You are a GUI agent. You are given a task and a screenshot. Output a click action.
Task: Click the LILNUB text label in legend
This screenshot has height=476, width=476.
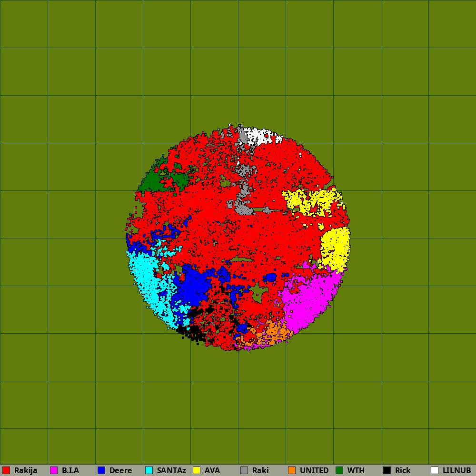456,470
